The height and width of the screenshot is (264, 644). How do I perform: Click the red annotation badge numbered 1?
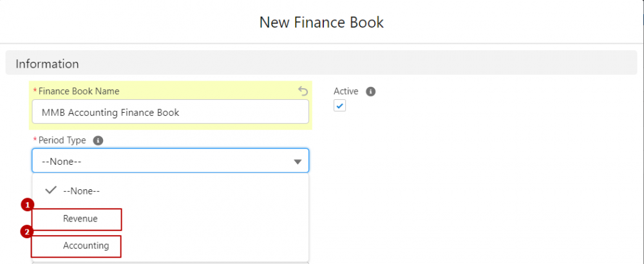27,205
